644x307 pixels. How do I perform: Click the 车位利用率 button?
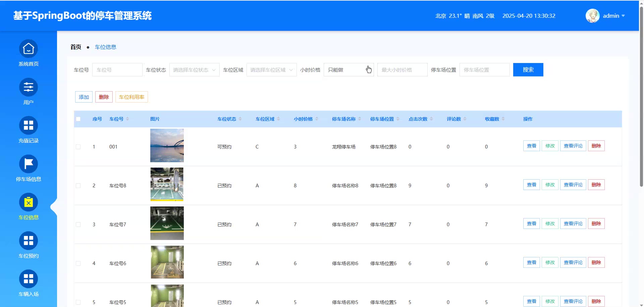pos(131,97)
